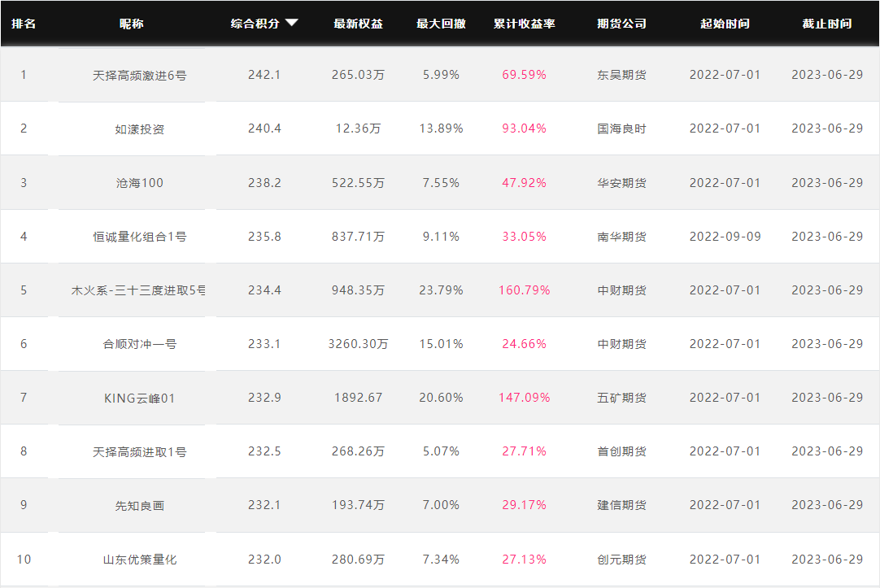Click the start date 2022-09-09
Image resolution: width=880 pixels, height=588 pixels.
click(x=725, y=236)
